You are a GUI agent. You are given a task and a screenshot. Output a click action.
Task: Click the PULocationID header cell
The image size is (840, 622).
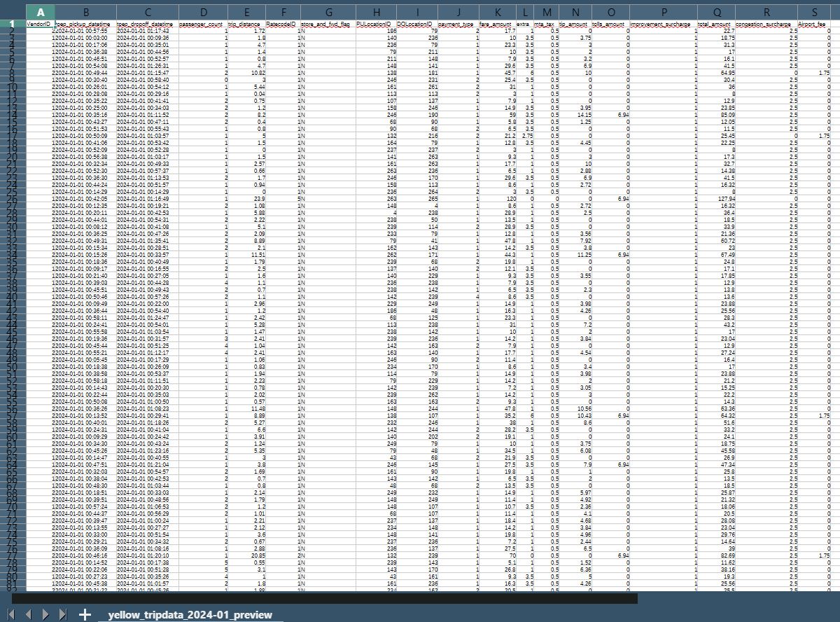click(x=377, y=24)
